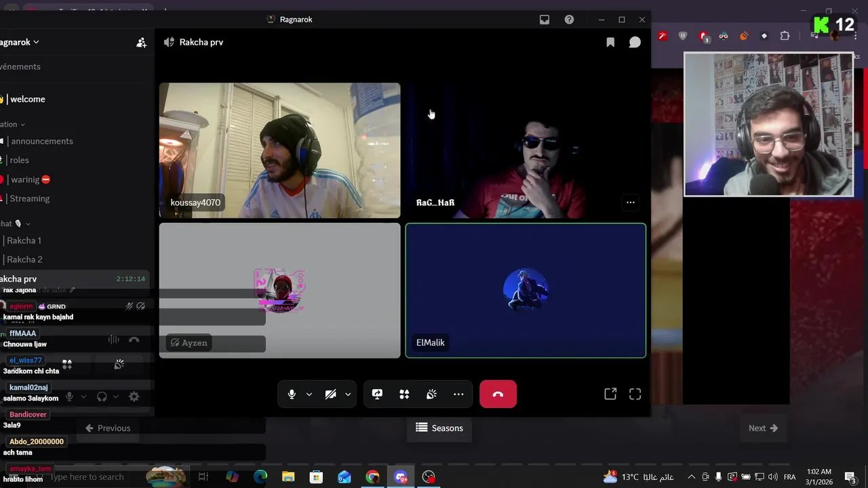
Task: Open camera options arrow in call bar
Action: coord(348,394)
